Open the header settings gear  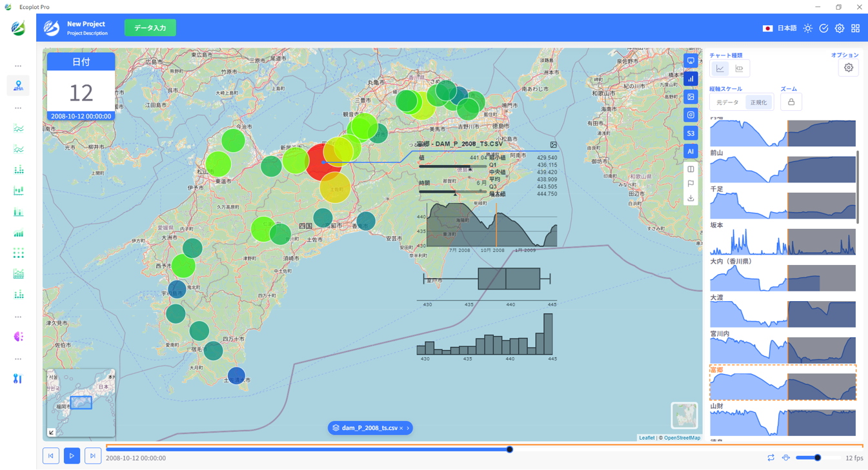pyautogui.click(x=840, y=28)
